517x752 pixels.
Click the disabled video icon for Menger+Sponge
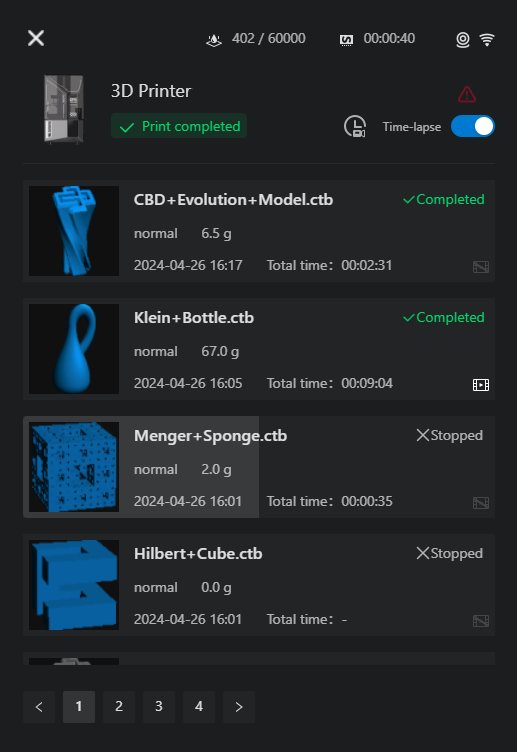(x=481, y=503)
